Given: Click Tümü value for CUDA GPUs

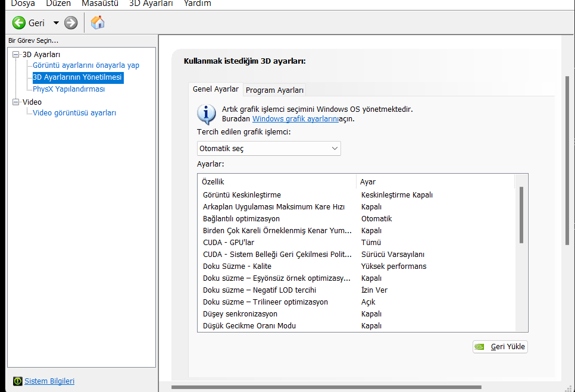Looking at the screenshot, I should [x=371, y=243].
